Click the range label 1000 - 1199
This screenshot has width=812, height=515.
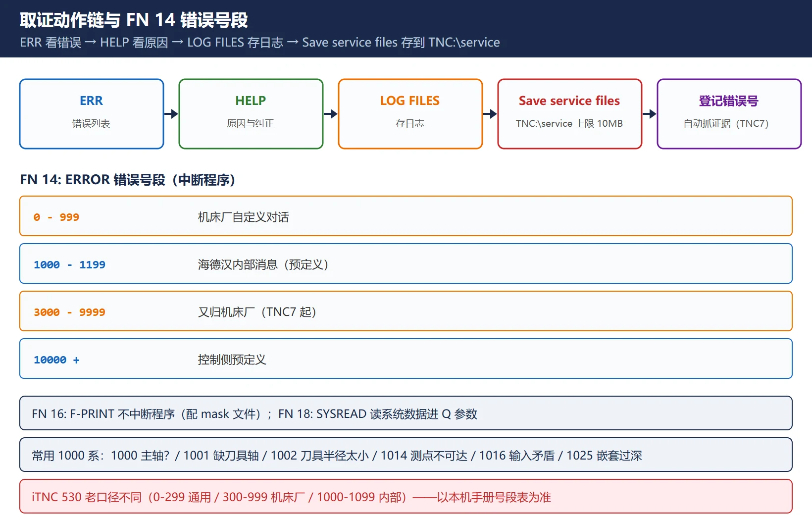coord(69,264)
